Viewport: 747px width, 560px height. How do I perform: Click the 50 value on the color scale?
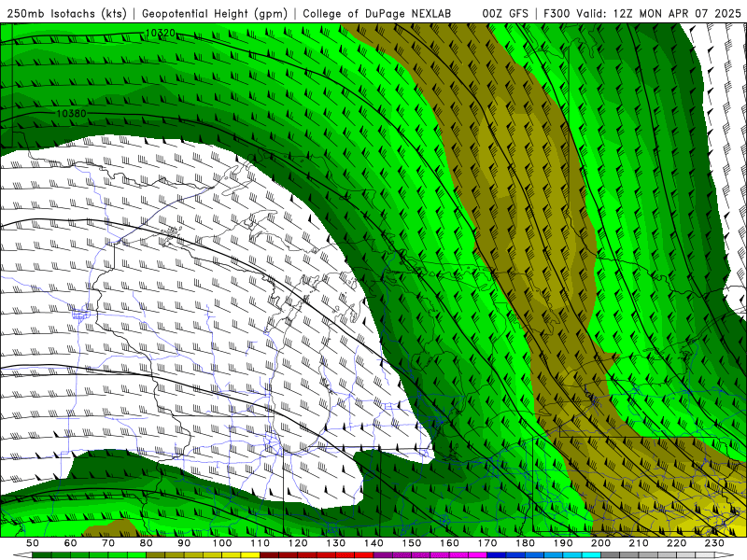point(33,543)
